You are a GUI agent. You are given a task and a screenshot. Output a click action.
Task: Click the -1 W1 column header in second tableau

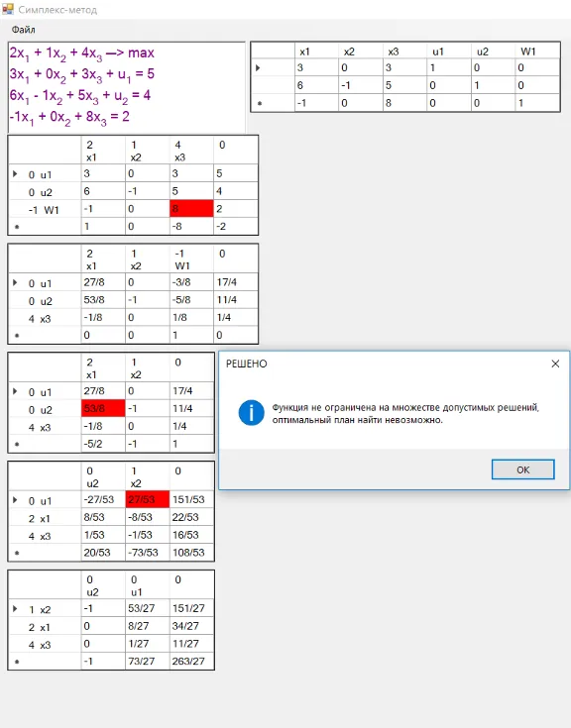(191, 260)
